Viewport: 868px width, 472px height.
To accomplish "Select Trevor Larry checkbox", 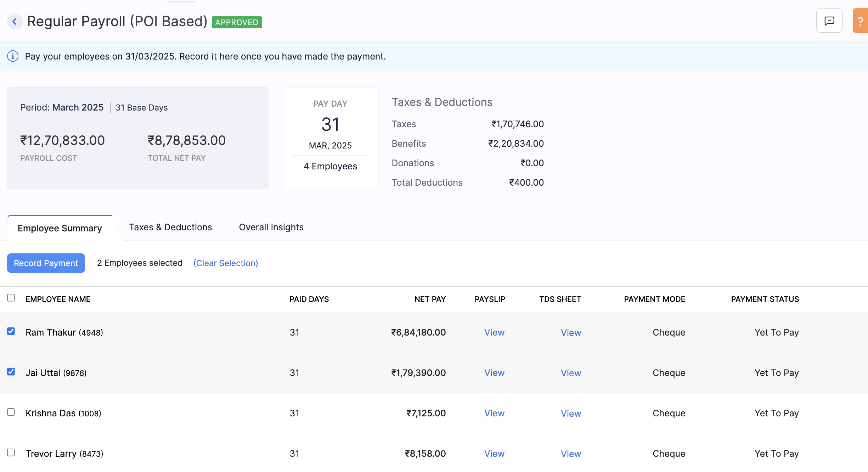I will coord(11,453).
